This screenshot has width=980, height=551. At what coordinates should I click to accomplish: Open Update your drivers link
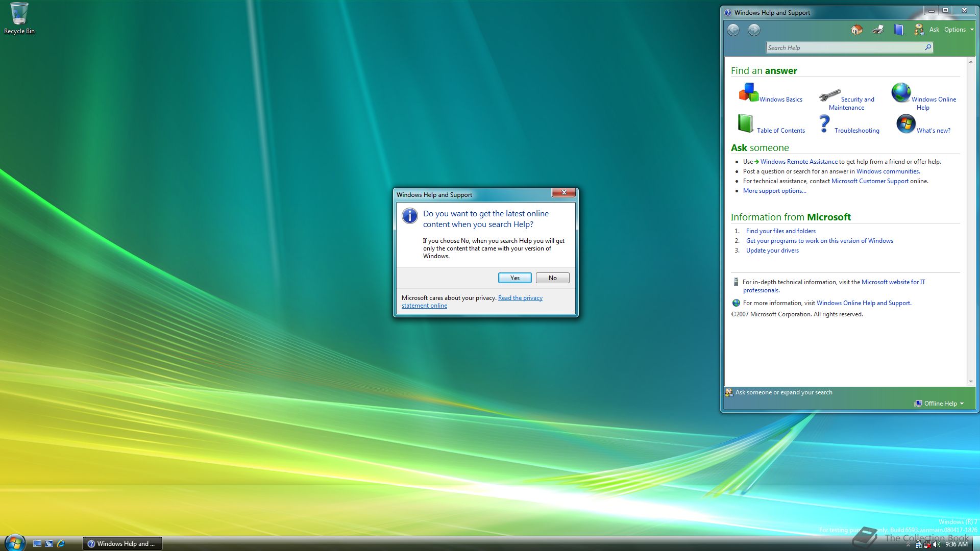click(x=772, y=251)
